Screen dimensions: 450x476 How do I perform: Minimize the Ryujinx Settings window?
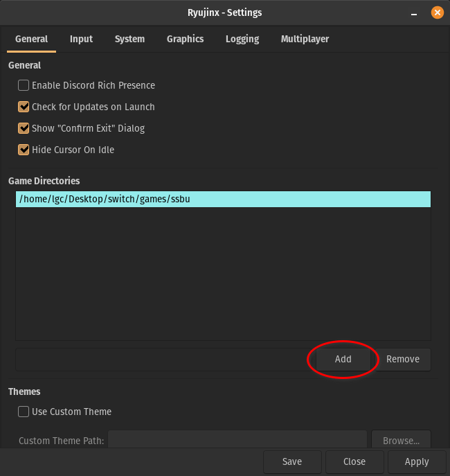414,13
